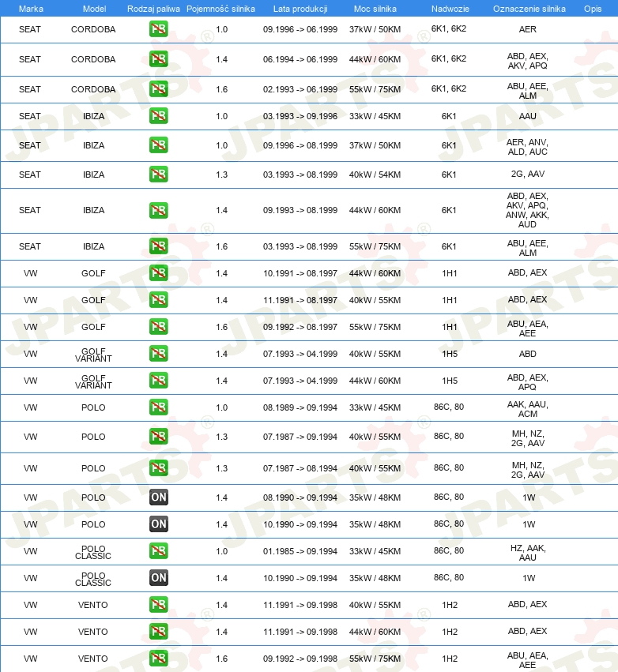
Task: Click the Lata produkcji column header
Action: click(x=300, y=9)
